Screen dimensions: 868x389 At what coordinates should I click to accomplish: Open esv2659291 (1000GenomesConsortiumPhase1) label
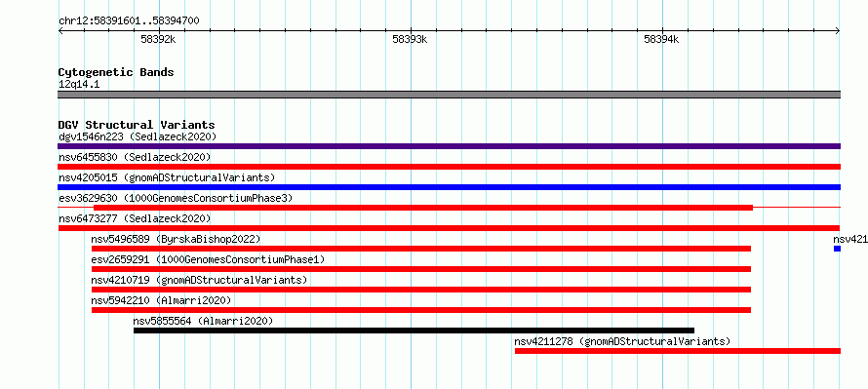tap(208, 259)
